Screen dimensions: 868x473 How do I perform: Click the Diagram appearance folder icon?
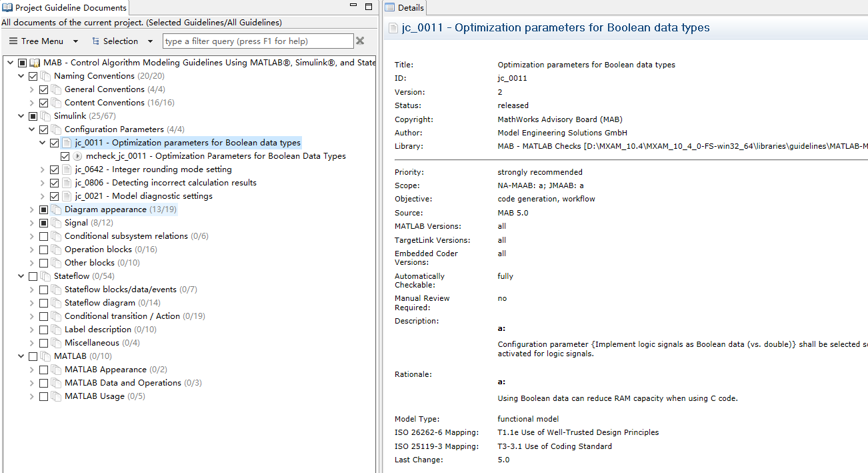(x=56, y=209)
